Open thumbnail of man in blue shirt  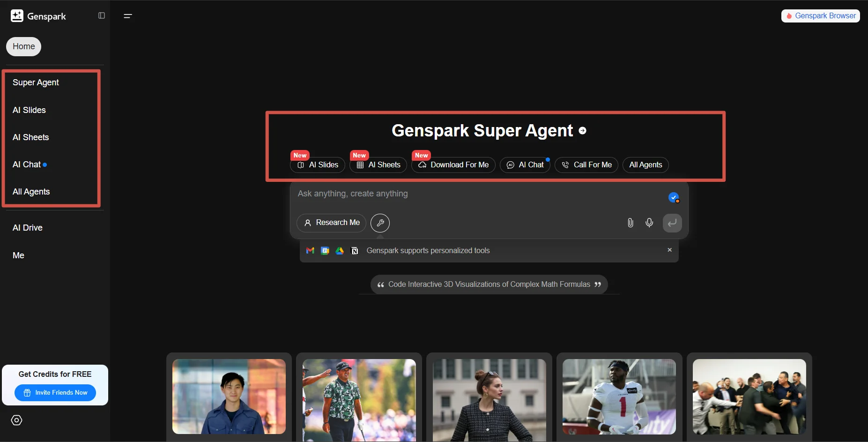(229, 397)
